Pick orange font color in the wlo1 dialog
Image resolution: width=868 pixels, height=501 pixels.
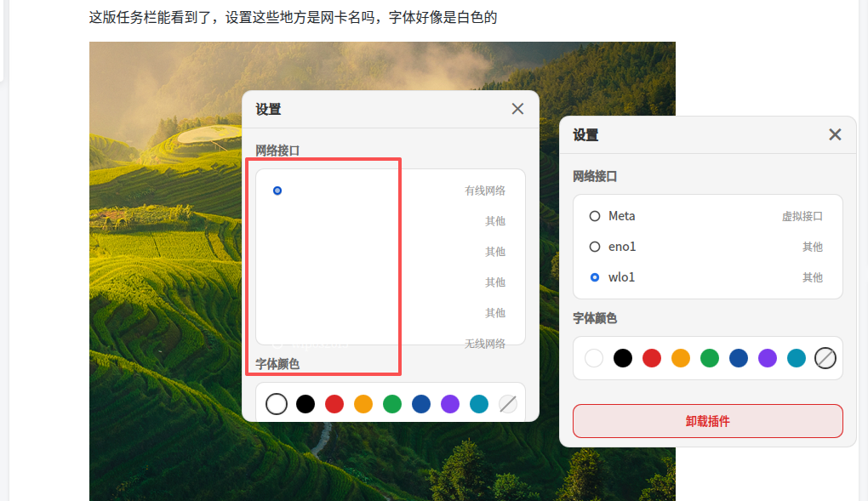pos(680,358)
